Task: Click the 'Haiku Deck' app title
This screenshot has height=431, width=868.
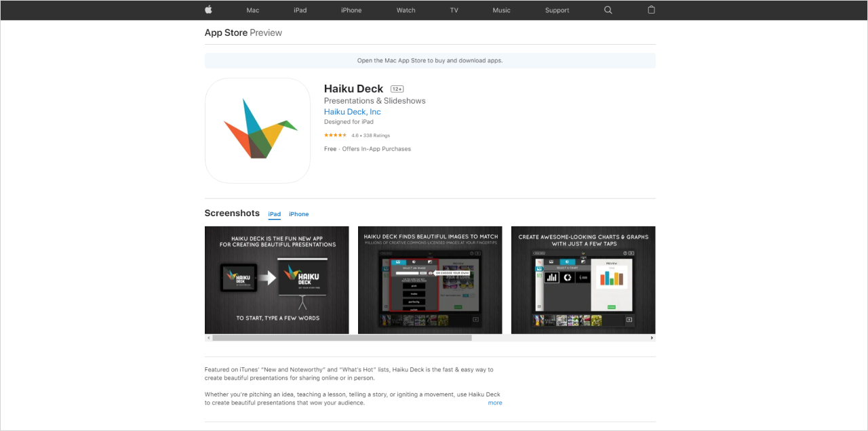Action: [x=353, y=89]
